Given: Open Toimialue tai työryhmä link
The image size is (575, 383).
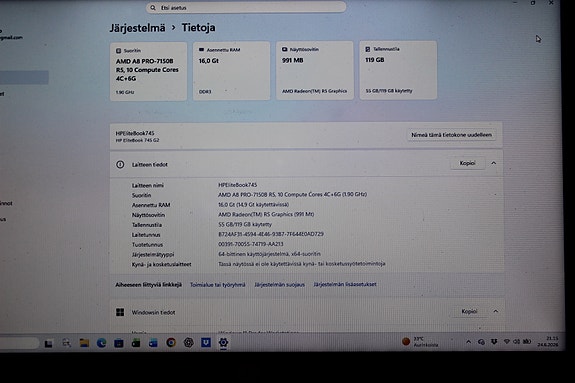Looking at the screenshot, I should pos(217,285).
